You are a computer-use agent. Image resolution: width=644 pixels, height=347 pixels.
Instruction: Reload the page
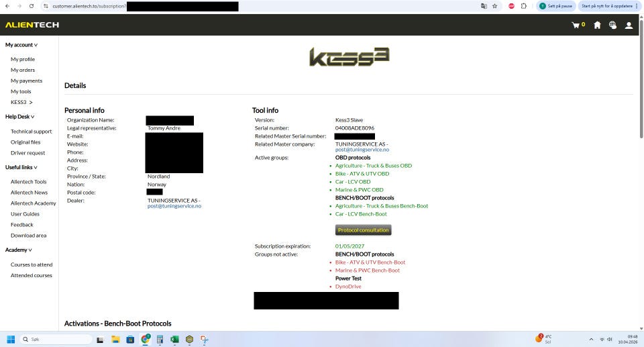pyautogui.click(x=32, y=6)
